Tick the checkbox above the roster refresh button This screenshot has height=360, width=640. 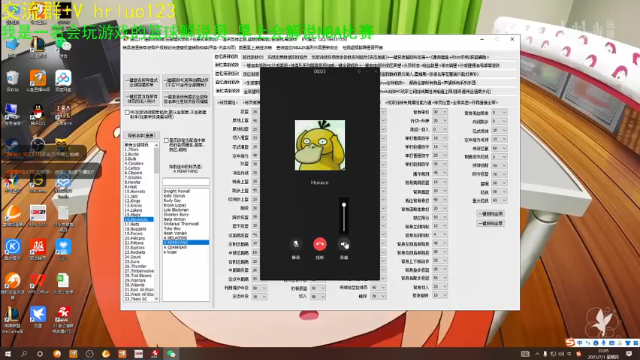point(127,112)
